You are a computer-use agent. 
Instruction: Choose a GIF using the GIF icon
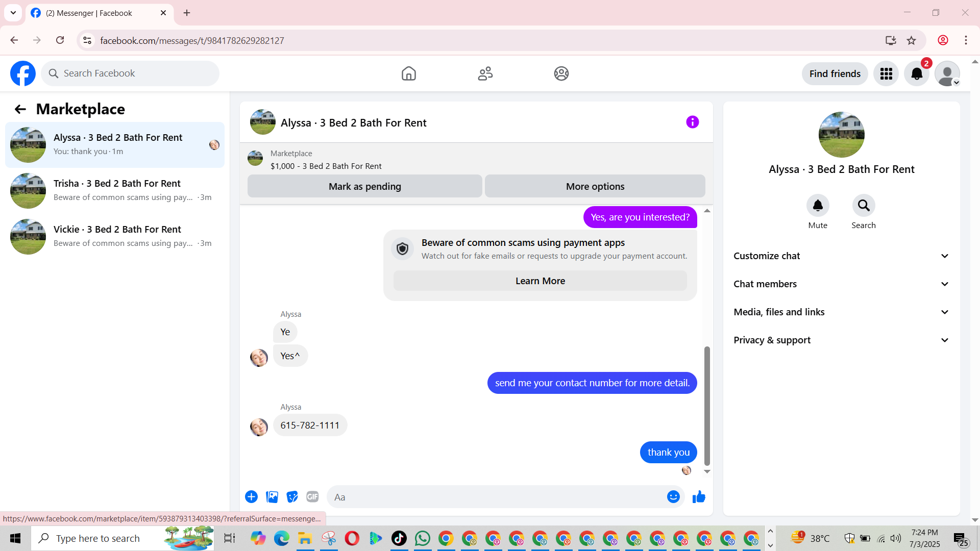coord(312,497)
